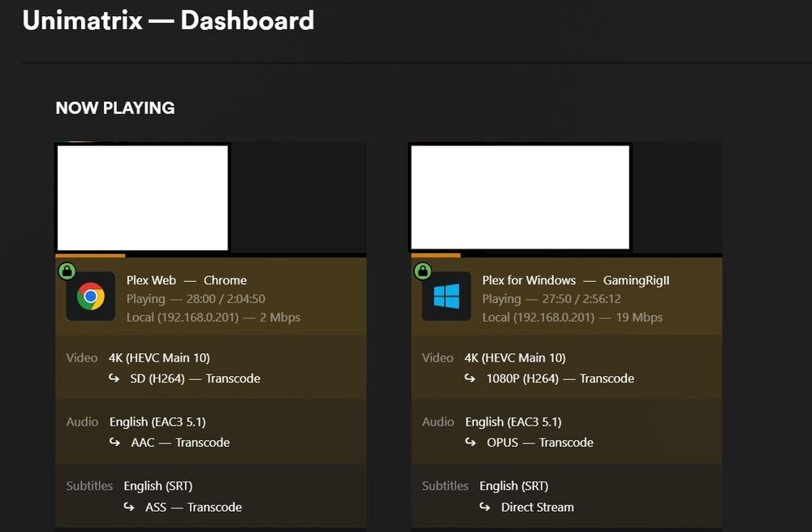The image size is (812, 532).
Task: Click the NOW PLAYING heading
Action: pos(115,108)
